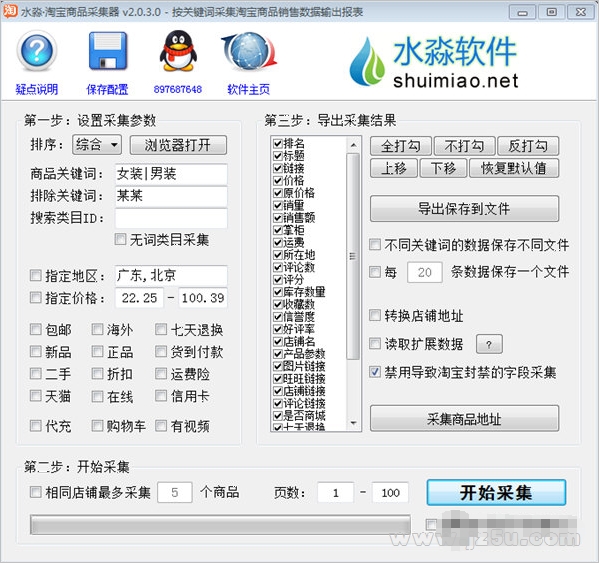Toggle the 指定价格 checkbox
Screen dimensions: 599x563
36,298
